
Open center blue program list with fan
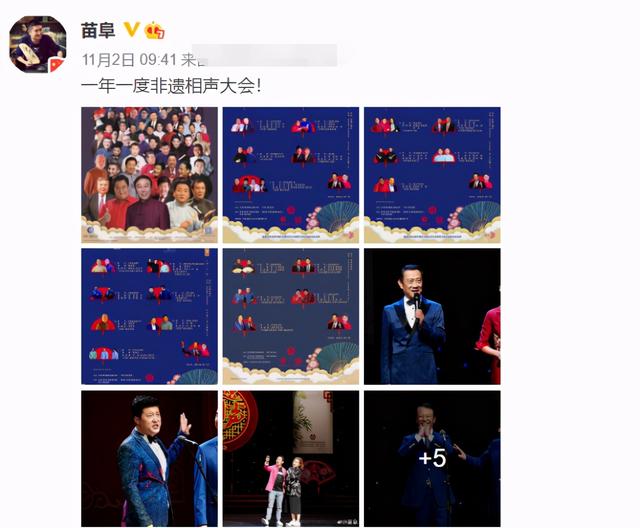pos(291,316)
